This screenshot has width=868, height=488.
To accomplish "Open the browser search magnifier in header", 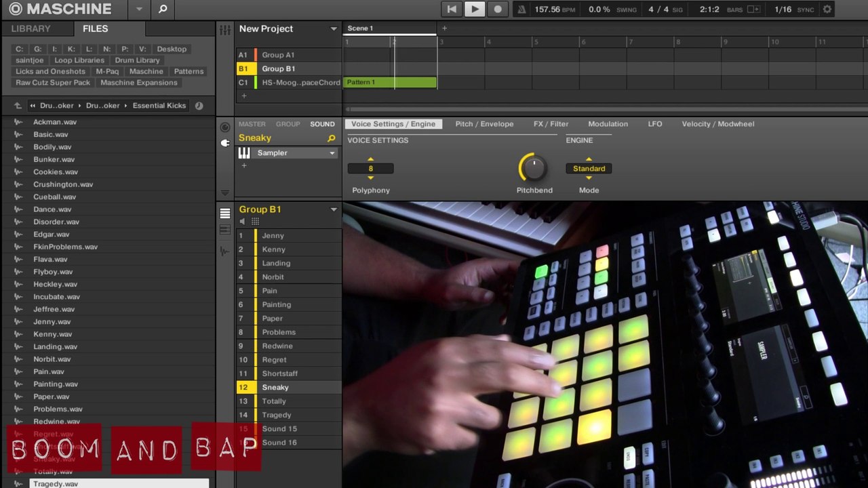I will pyautogui.click(x=163, y=9).
